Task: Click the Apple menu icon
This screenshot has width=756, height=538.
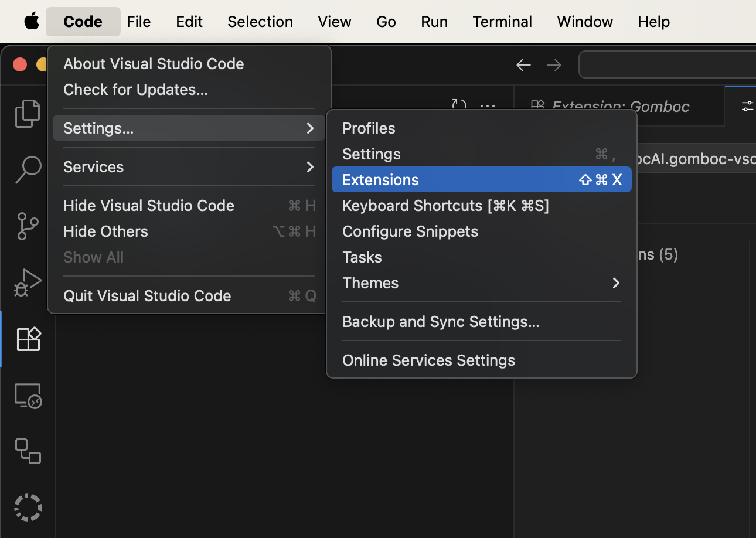Action: tap(32, 22)
